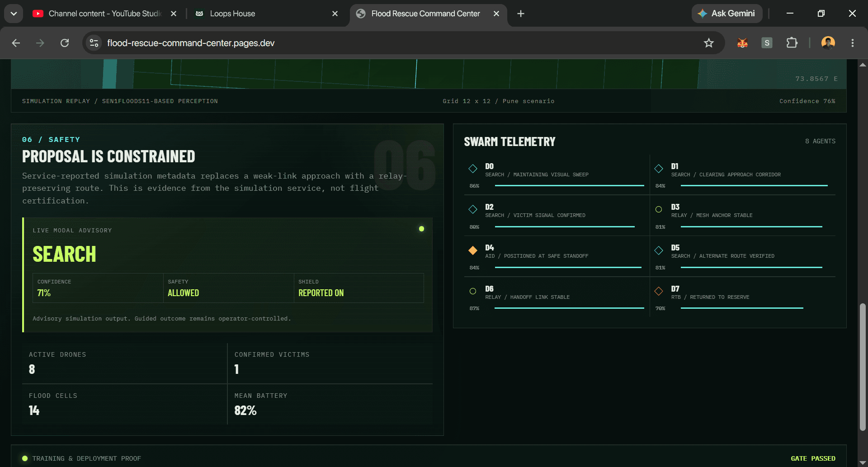Switch to the Loops House tab

point(267,14)
